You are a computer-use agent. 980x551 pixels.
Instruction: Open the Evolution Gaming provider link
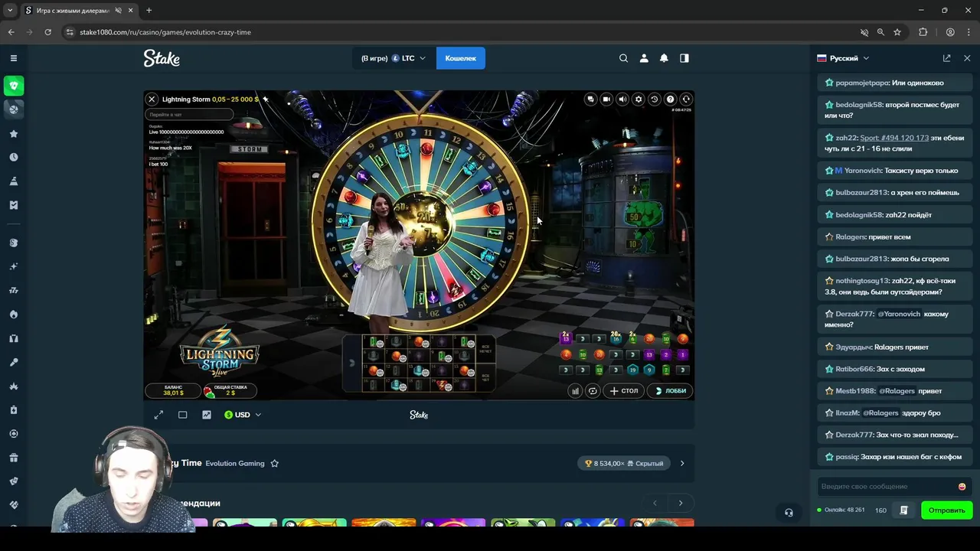[235, 463]
